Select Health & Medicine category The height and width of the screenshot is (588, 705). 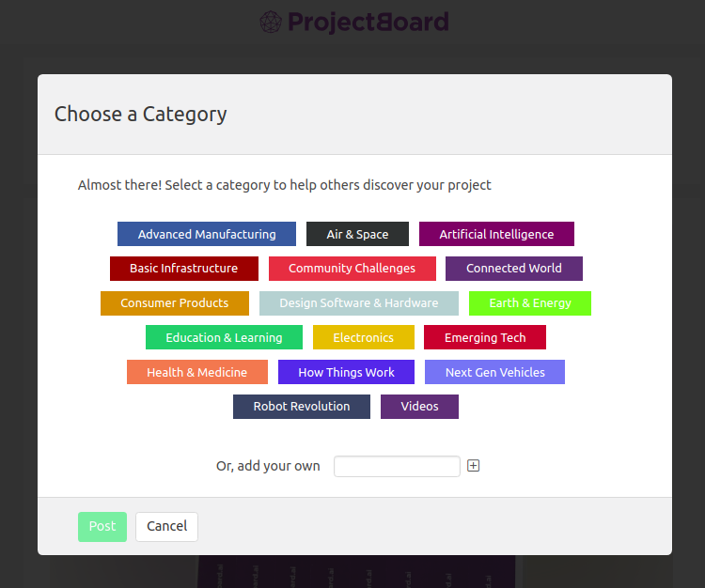click(197, 372)
